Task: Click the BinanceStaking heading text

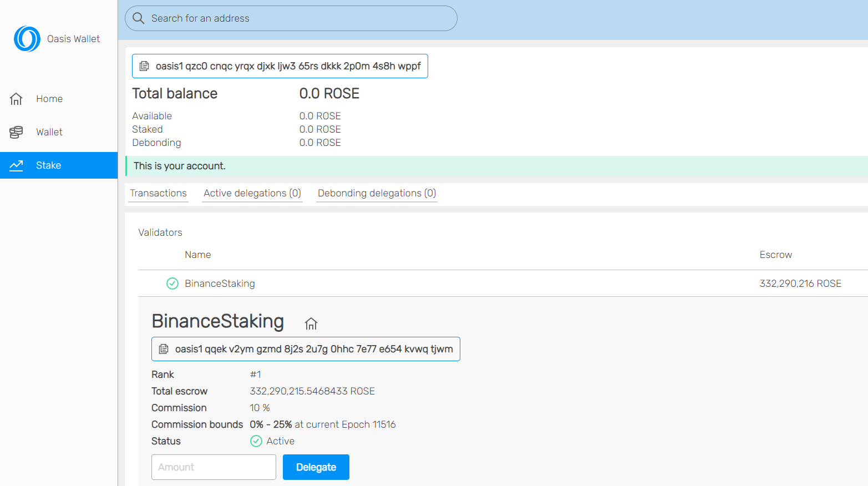Action: pos(218,321)
